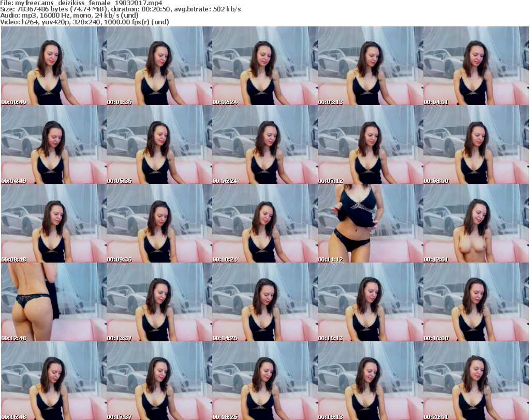Select the 'Size: 78367486 bytes' header line
Screen dimensions: 530x420
click(120, 9)
